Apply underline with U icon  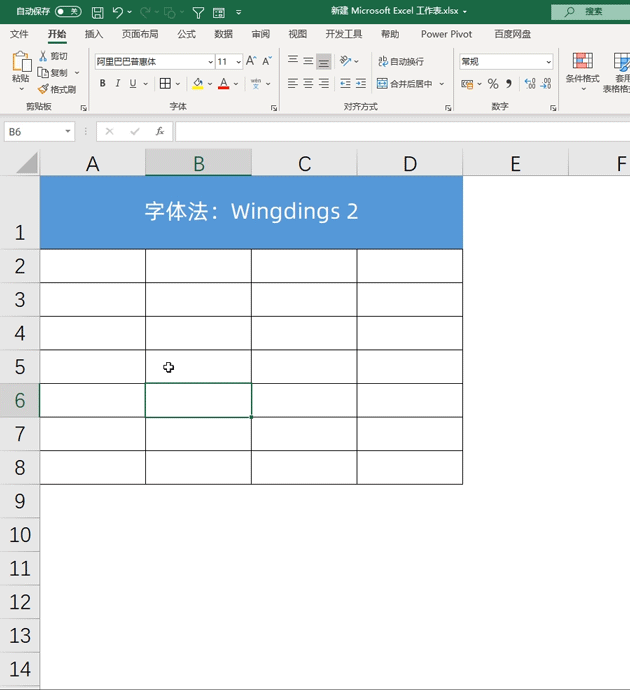pos(133,83)
